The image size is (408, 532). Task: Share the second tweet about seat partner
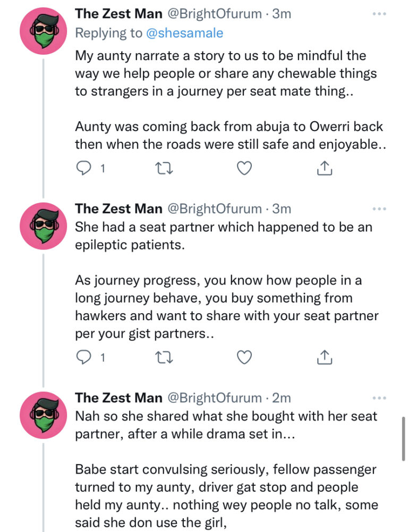[324, 358]
